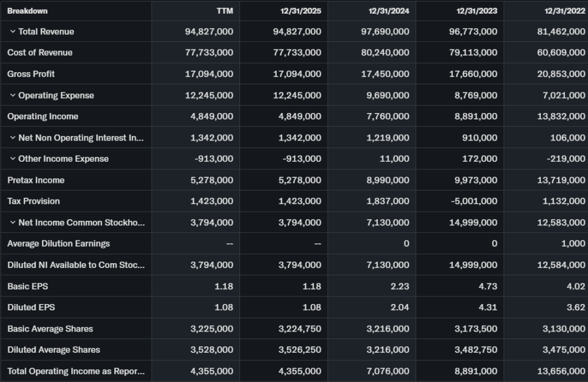588x382 pixels.
Task: Click the Average Dilution Earnings row label
Action: (59, 244)
